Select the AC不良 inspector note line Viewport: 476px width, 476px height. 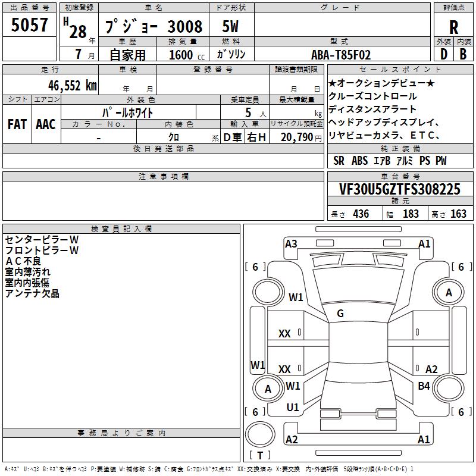pos(23,261)
